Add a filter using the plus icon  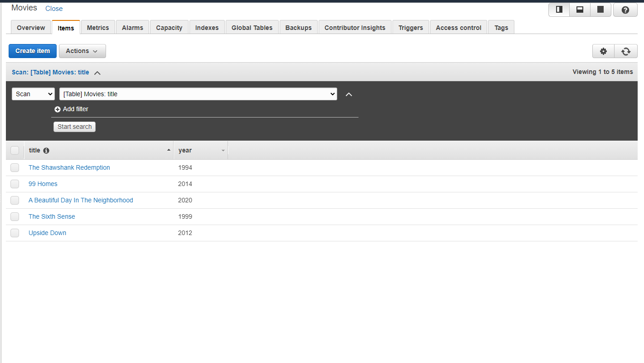pos(58,109)
